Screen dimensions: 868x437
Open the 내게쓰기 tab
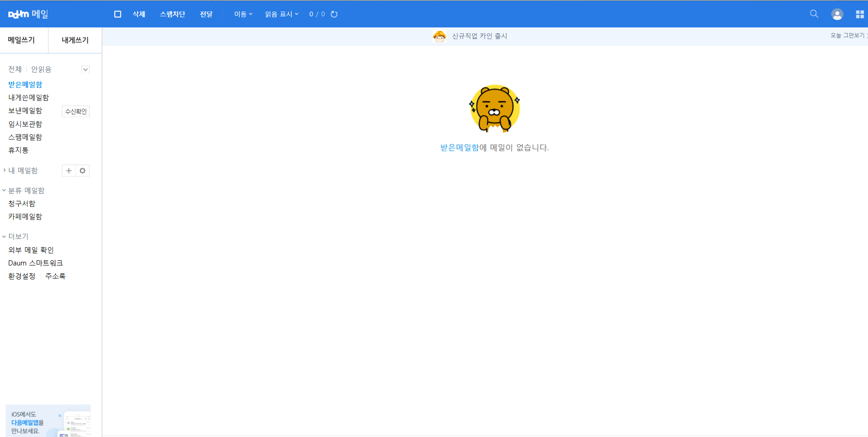[x=75, y=40]
